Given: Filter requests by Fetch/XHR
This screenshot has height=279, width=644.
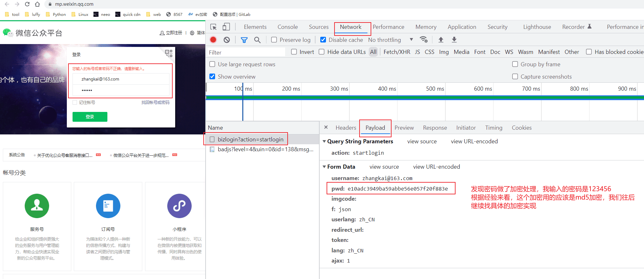Looking at the screenshot, I should tap(397, 52).
